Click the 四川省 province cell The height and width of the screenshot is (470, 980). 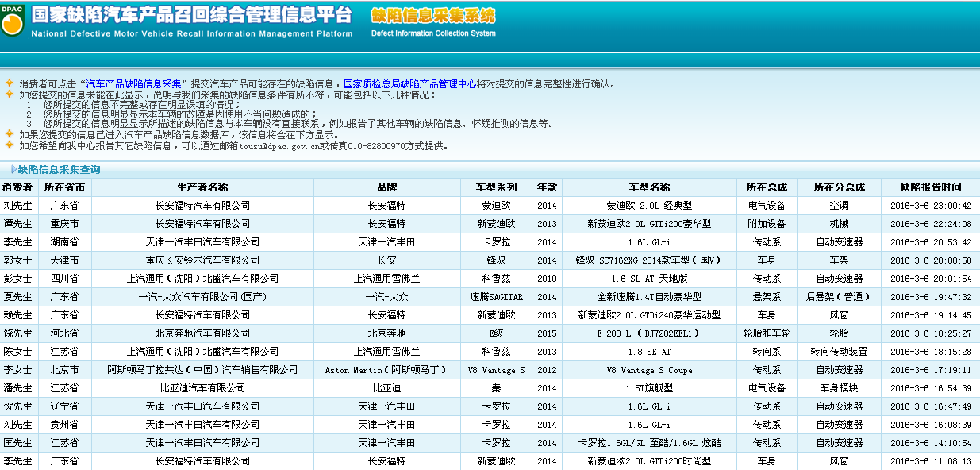pyautogui.click(x=64, y=279)
